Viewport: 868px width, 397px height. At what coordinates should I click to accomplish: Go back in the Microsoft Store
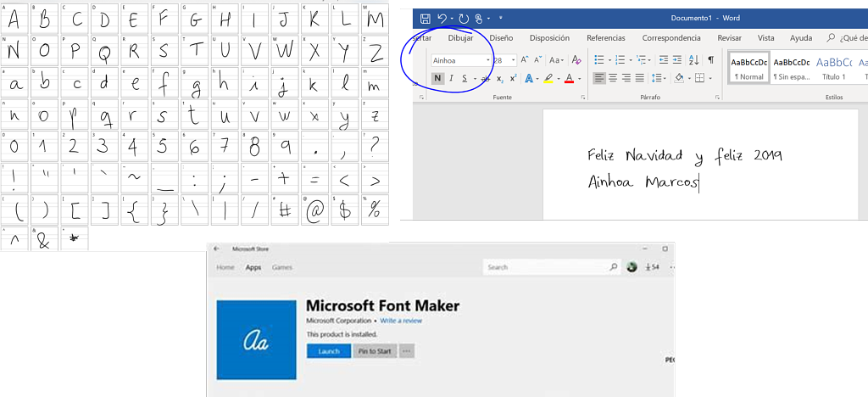tap(217, 249)
